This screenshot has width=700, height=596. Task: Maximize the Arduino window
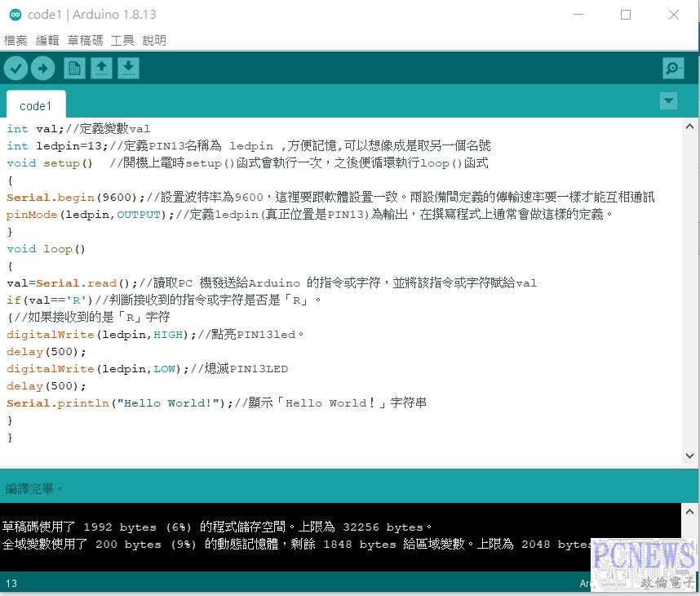(626, 15)
